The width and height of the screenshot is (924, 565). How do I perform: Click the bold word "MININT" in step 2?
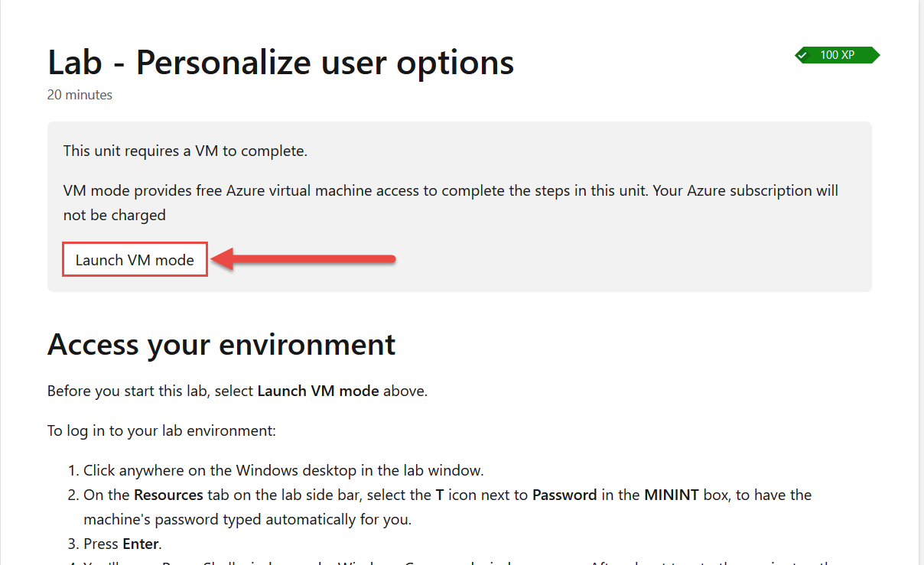point(672,495)
